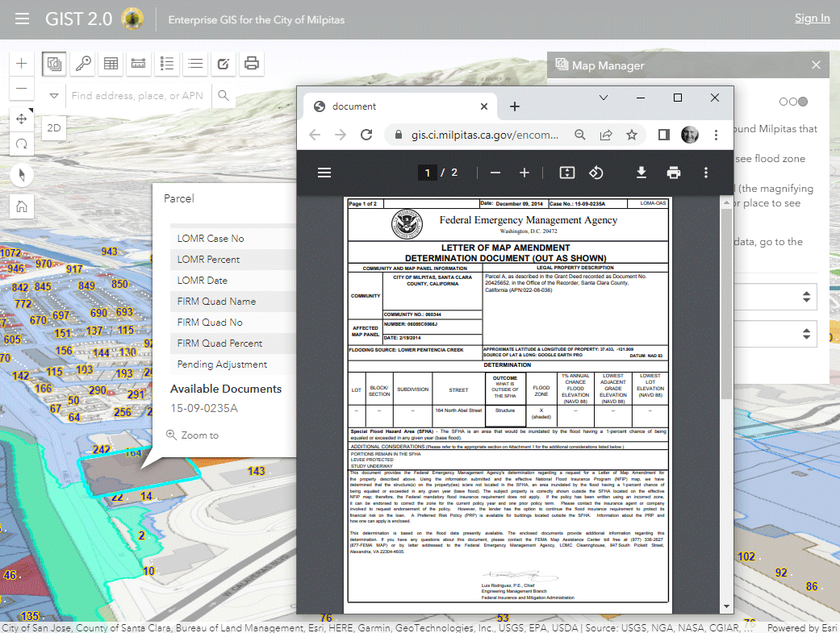Open the browser zoom indicator

[579, 135]
